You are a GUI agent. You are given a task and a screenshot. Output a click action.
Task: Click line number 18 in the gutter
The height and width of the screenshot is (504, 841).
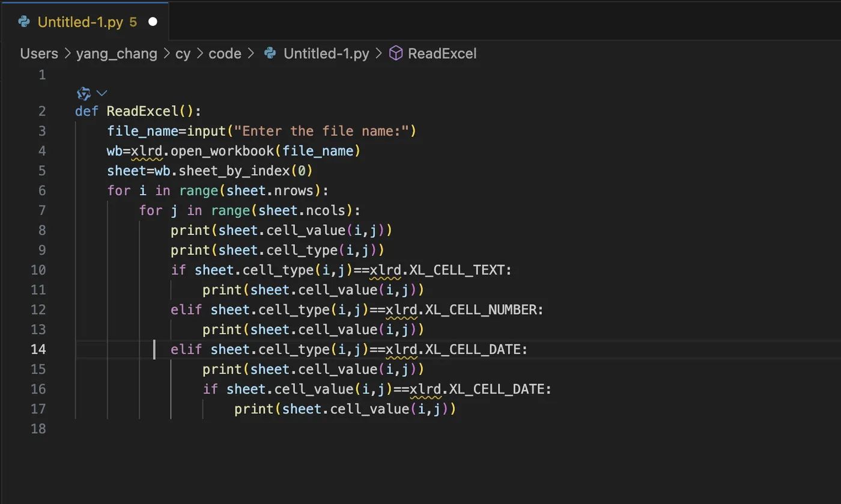(38, 428)
